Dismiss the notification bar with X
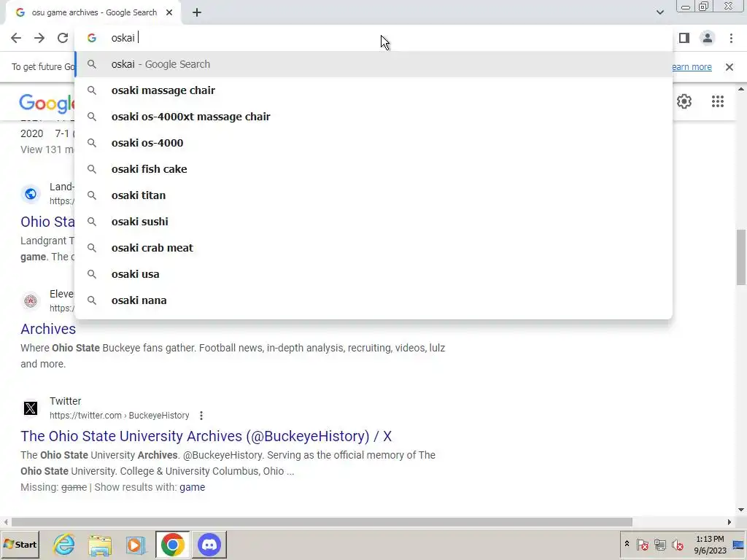The width and height of the screenshot is (747, 560). tap(729, 67)
